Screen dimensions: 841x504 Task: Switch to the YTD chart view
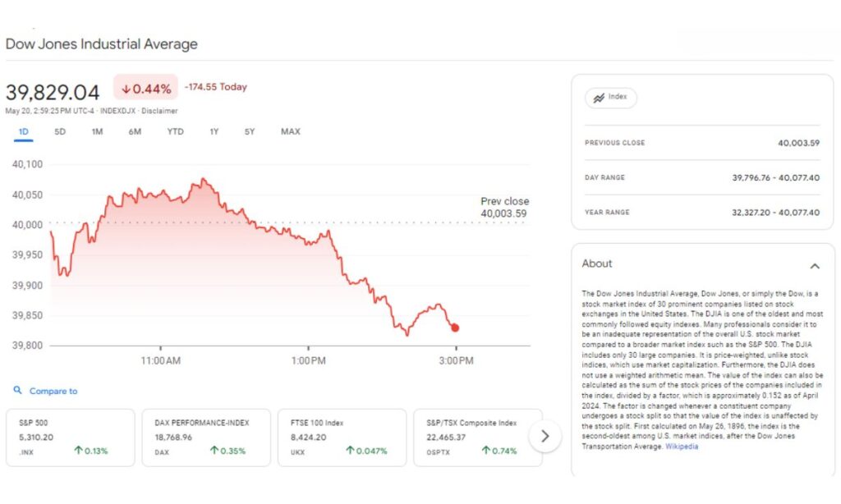pyautogui.click(x=175, y=131)
